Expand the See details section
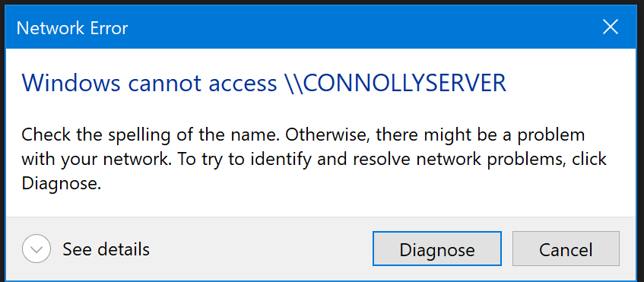644x282 pixels. pyautogui.click(x=85, y=249)
